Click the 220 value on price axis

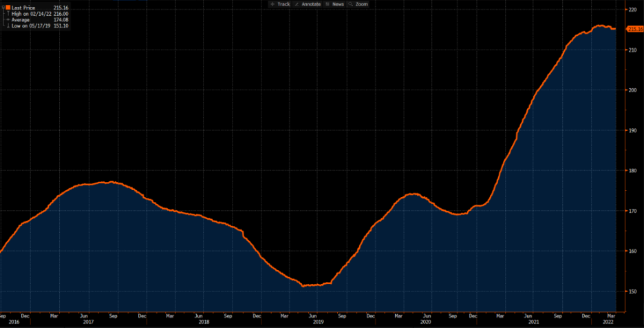[x=632, y=10]
